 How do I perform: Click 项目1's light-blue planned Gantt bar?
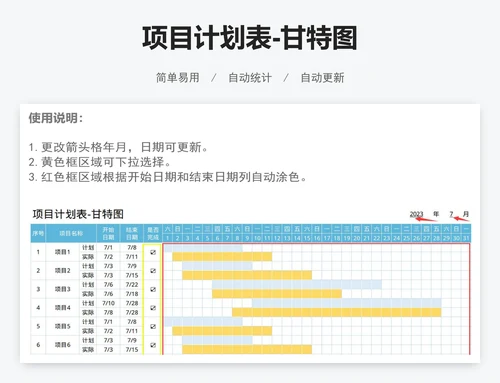point(203,248)
